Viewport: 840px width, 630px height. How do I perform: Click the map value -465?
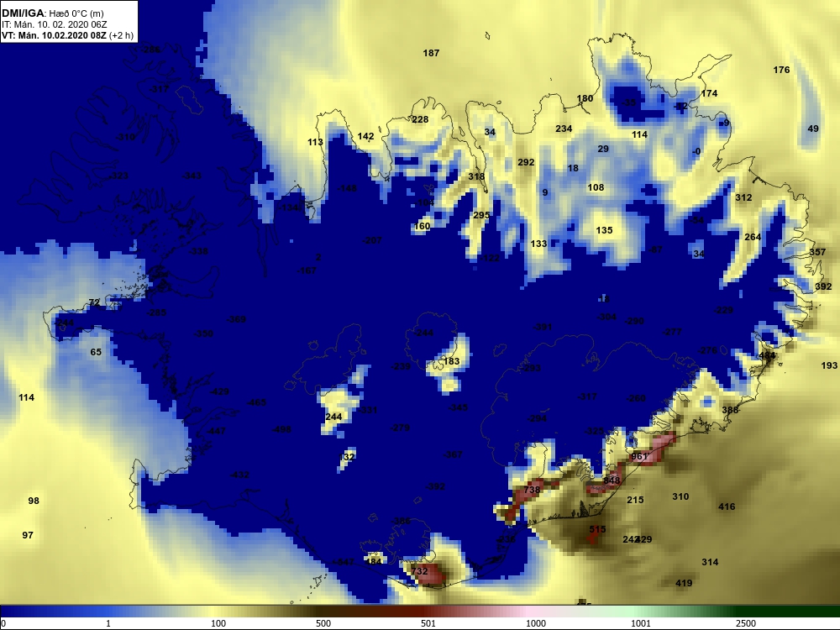click(x=256, y=402)
